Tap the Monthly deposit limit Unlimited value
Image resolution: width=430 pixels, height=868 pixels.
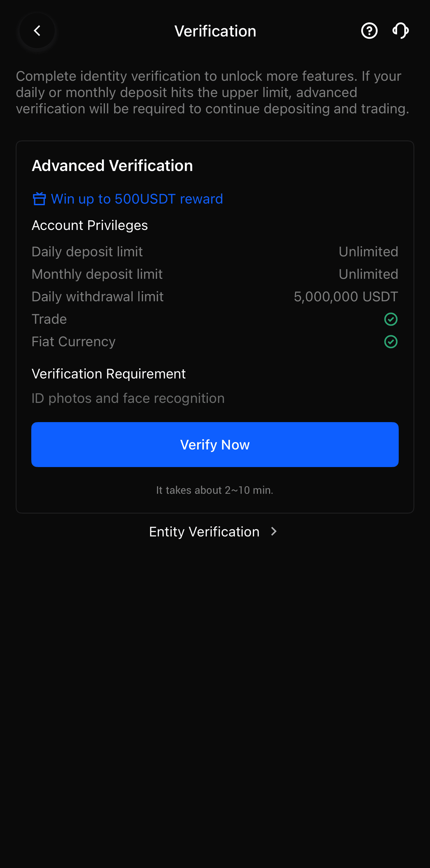tap(368, 274)
